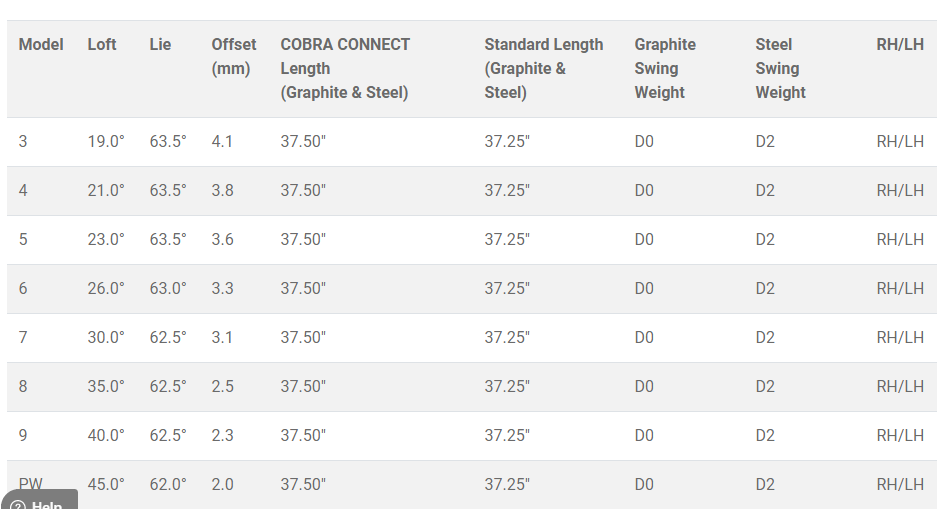Click the PW model row label
Viewport: 951px width, 509px height.
(x=31, y=484)
